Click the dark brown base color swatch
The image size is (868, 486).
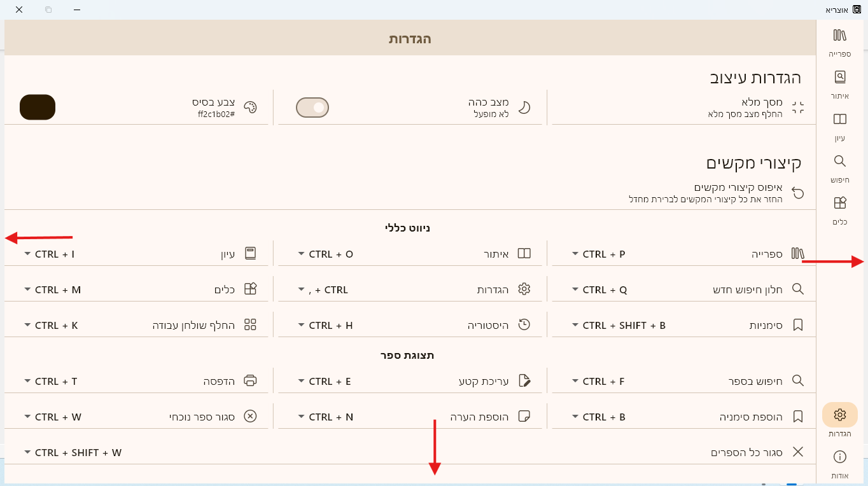pyautogui.click(x=38, y=107)
